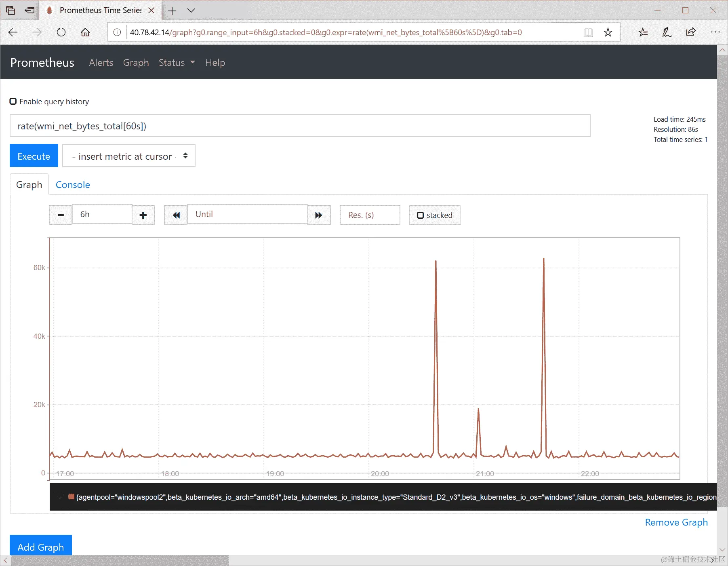Open Graph in the navigation bar
This screenshot has width=728, height=566.
136,63
